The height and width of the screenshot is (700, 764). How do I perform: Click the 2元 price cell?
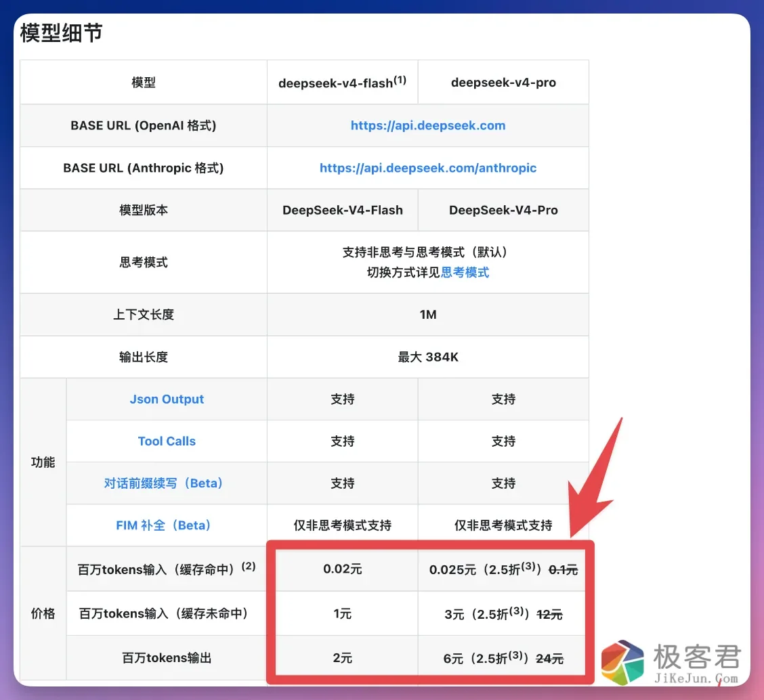343,658
